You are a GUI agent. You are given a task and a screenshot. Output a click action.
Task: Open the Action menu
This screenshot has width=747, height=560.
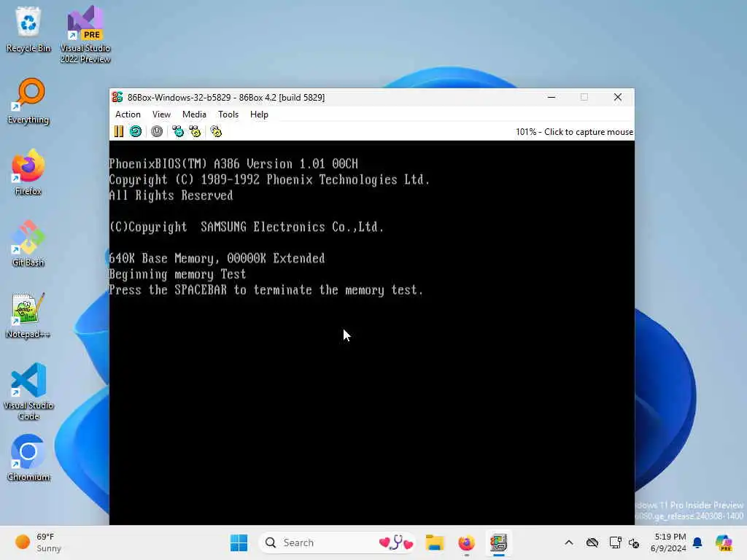128,114
